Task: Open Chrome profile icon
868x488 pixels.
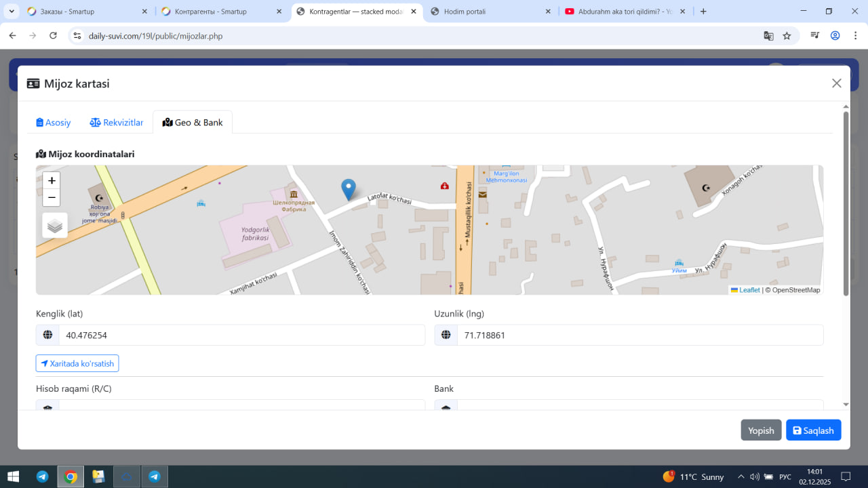Action: coord(835,36)
